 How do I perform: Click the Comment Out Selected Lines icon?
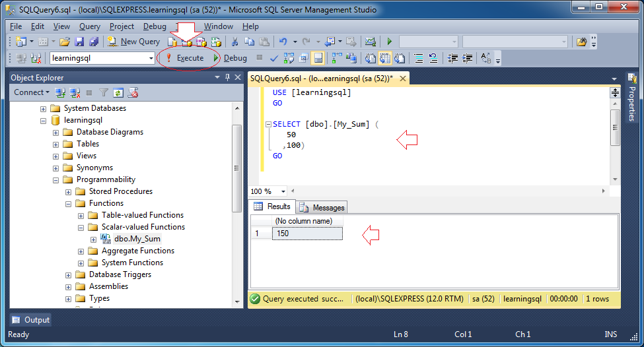[x=419, y=59]
